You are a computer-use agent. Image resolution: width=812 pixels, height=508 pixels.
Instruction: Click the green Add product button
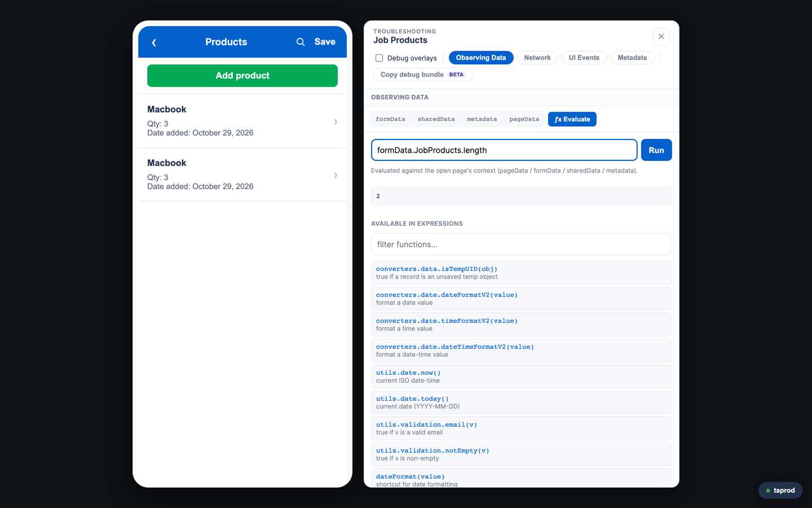242,76
